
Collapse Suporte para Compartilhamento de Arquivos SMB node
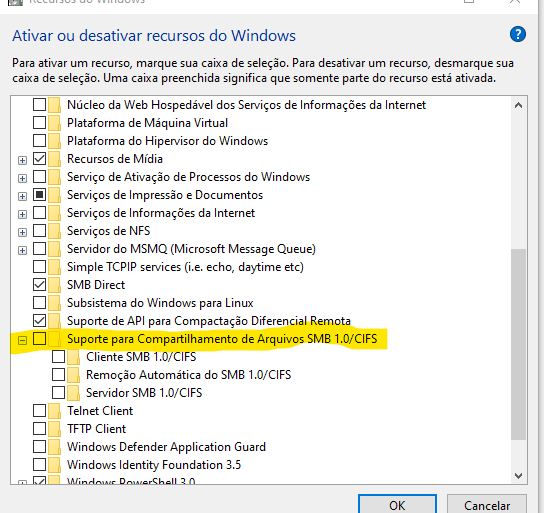click(22, 340)
